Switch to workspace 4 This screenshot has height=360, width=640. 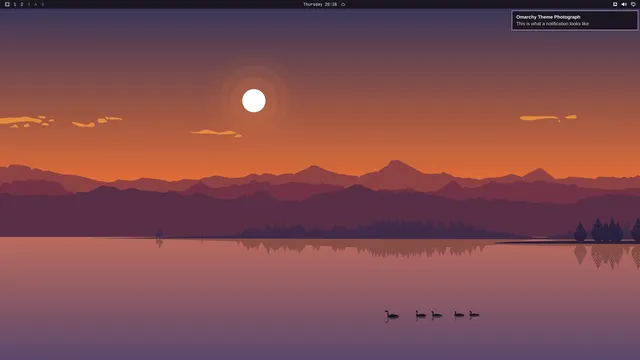pyautogui.click(x=36, y=4)
